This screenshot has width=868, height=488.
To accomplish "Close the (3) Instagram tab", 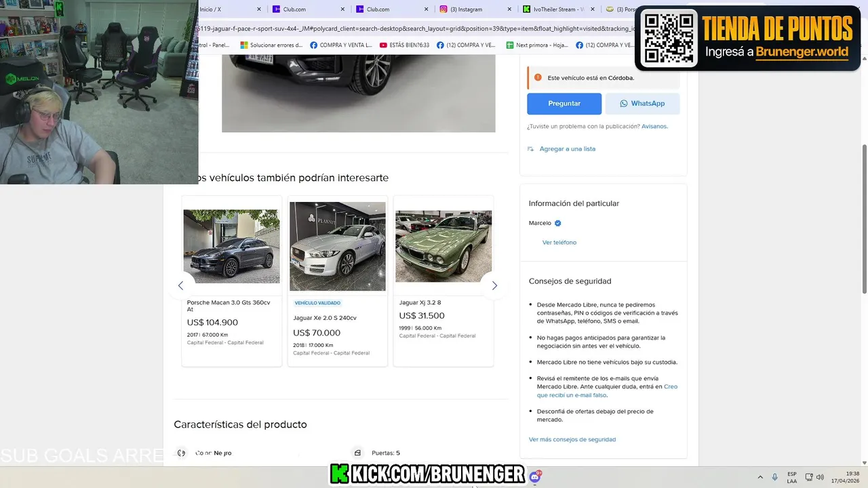I will tap(510, 9).
